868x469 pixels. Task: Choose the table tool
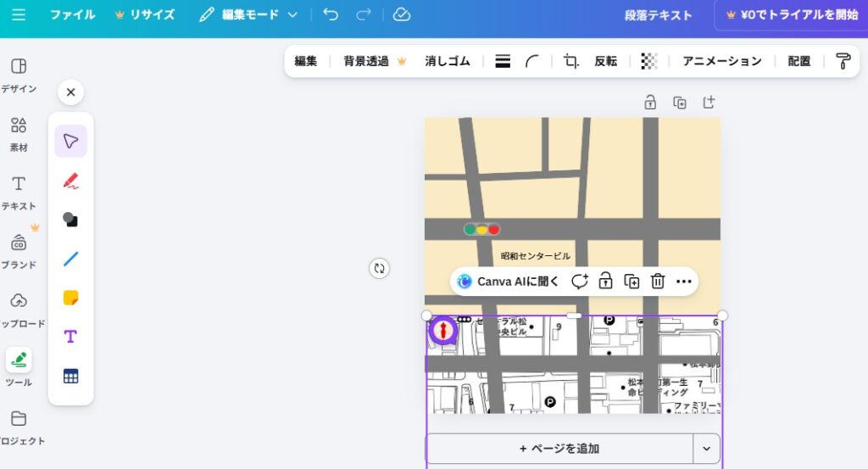70,377
